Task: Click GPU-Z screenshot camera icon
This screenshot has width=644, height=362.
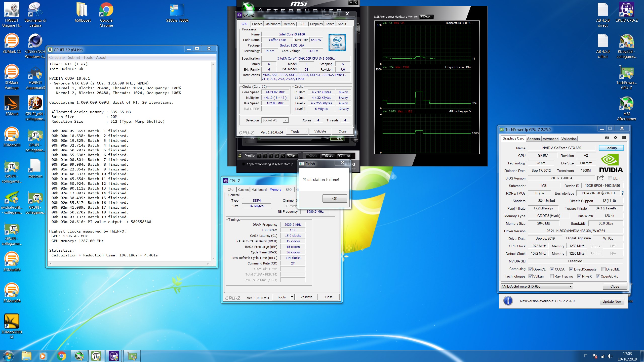Action: pos(607,138)
